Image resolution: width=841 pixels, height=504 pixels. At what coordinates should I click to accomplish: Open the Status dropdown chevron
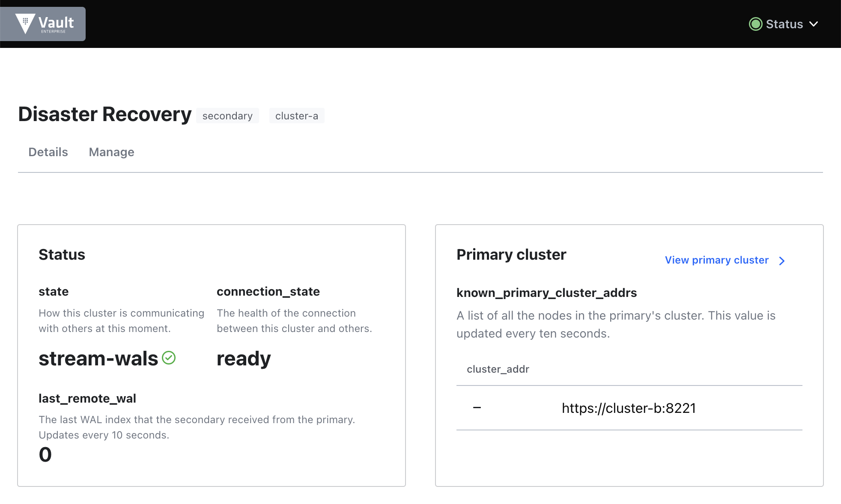click(814, 24)
